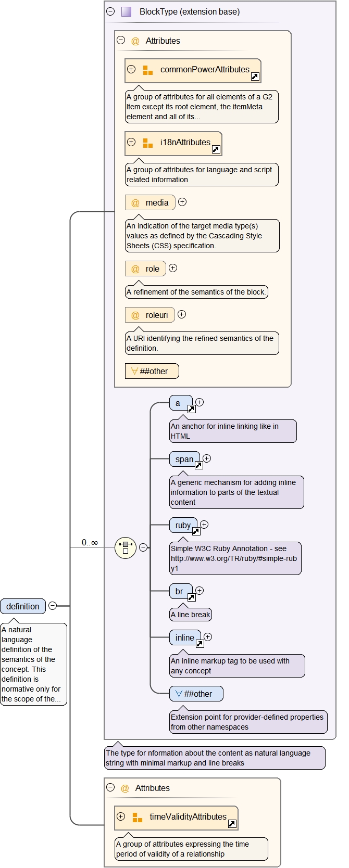The image size is (349, 868).
Task: Expand the roleuri attribute
Action: [x=182, y=314]
